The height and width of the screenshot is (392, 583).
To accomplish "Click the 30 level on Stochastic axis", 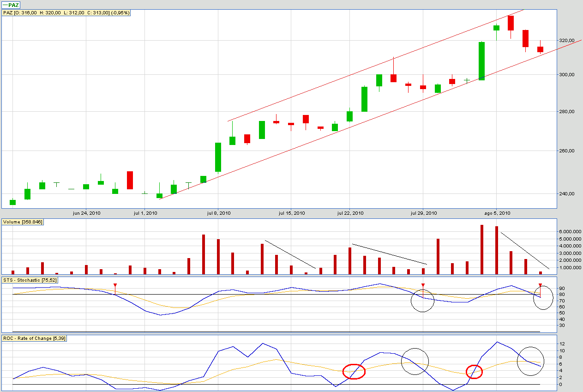I will pos(561,326).
